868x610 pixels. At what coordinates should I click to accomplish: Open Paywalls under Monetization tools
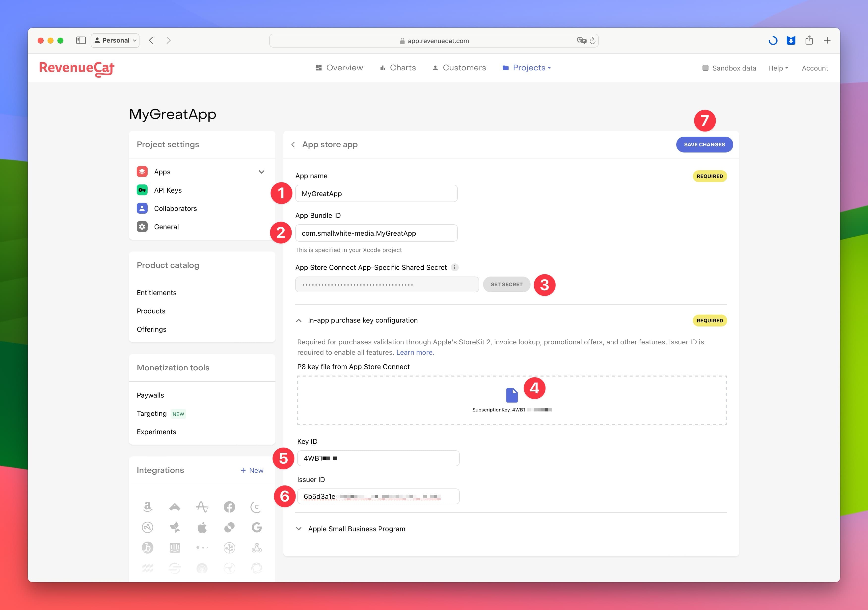[150, 395]
